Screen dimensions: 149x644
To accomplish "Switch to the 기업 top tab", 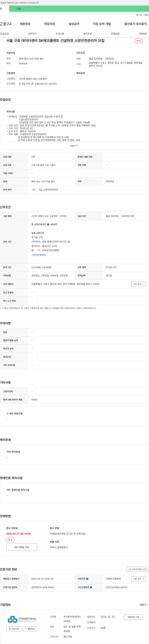I will point(18,9).
